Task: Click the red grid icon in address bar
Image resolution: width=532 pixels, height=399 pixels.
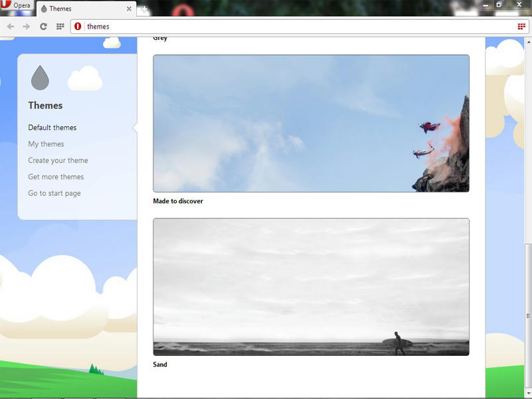Action: coord(521,27)
